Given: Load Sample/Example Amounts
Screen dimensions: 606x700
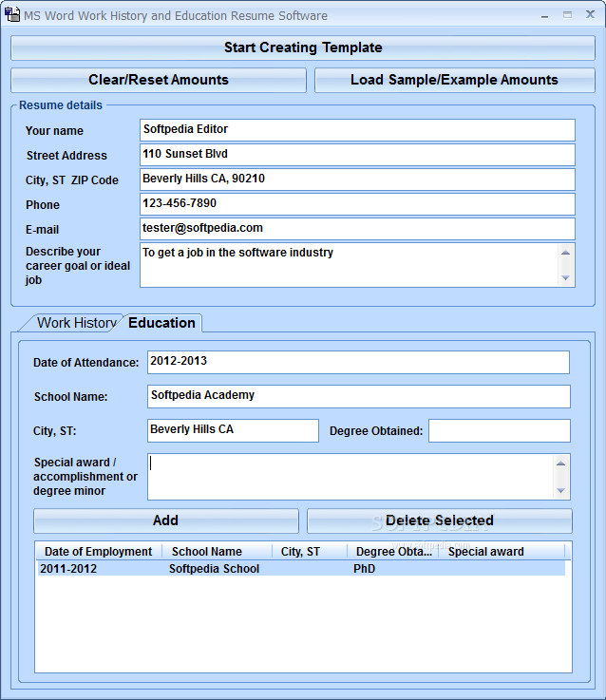Looking at the screenshot, I should tap(455, 80).
